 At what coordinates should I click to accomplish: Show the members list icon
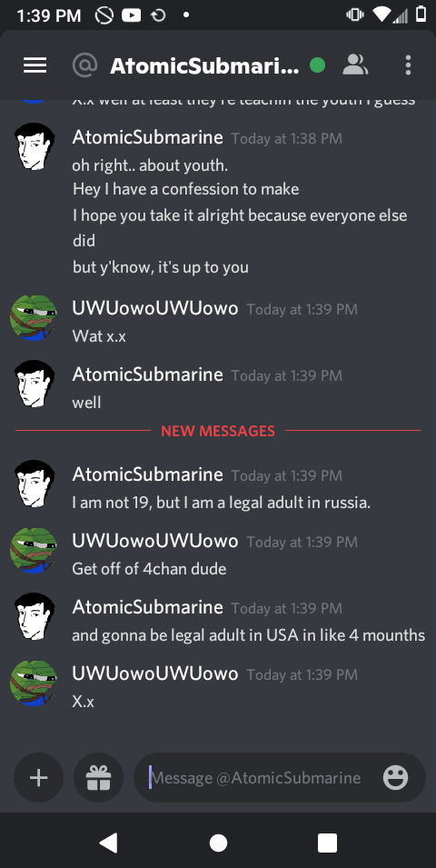point(355,65)
